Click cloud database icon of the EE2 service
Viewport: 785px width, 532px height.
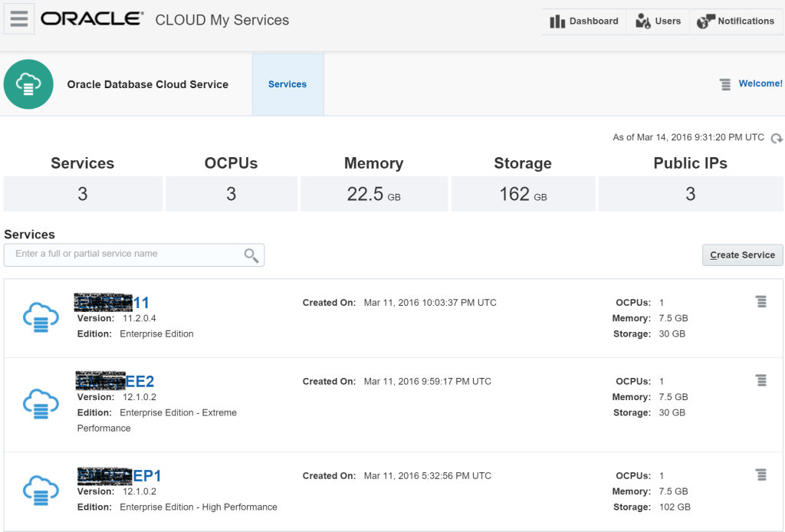[x=41, y=404]
